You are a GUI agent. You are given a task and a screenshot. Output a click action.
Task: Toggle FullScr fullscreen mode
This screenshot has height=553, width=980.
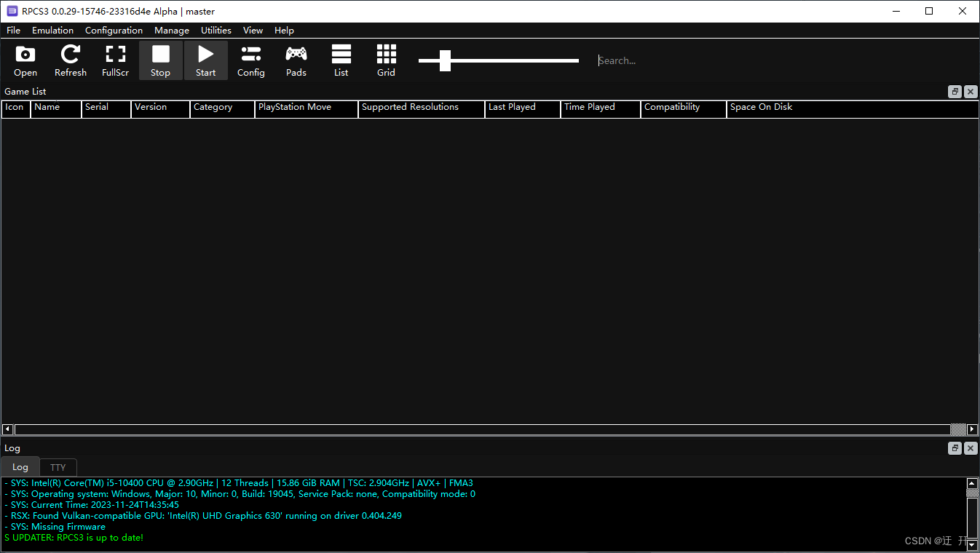pos(116,60)
